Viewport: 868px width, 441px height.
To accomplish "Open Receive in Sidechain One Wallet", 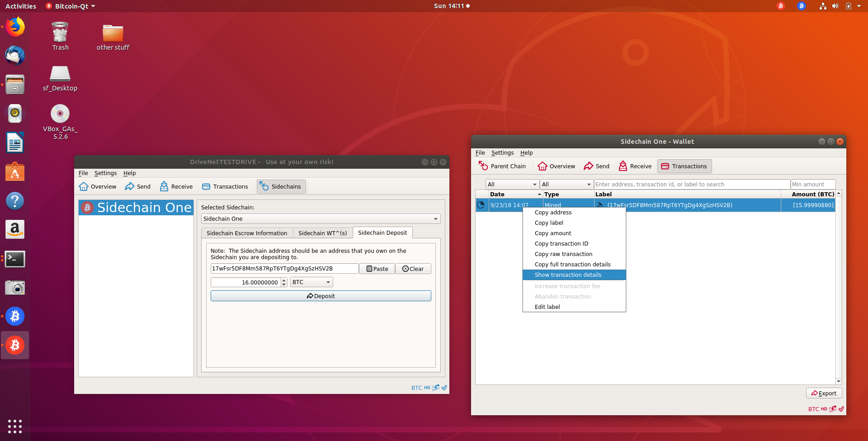I will (x=635, y=166).
